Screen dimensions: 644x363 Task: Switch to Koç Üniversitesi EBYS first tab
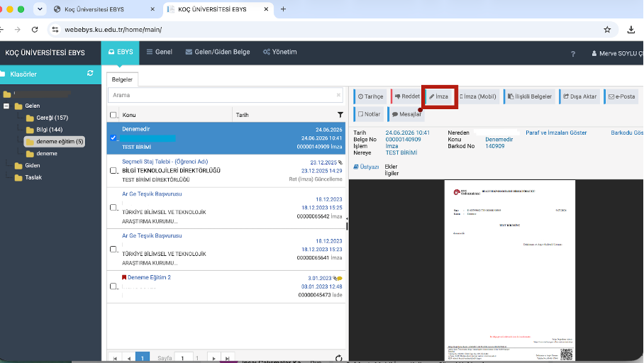94,9
